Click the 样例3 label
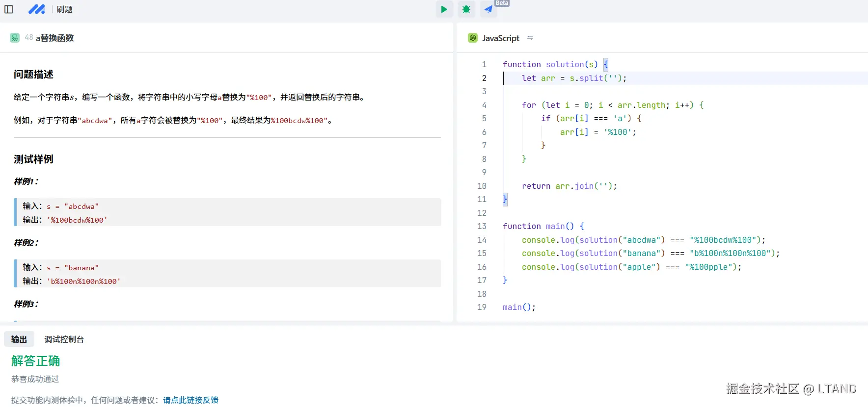 tap(26, 304)
